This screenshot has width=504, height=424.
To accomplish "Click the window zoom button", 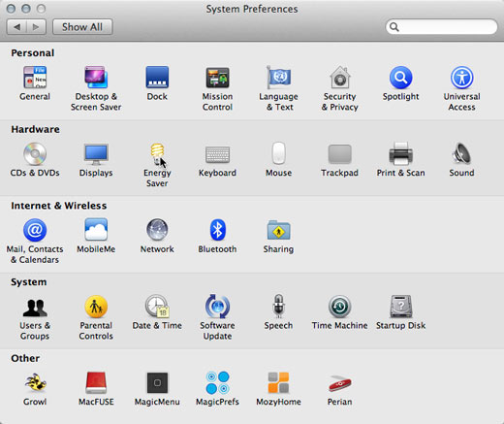I will [x=41, y=9].
